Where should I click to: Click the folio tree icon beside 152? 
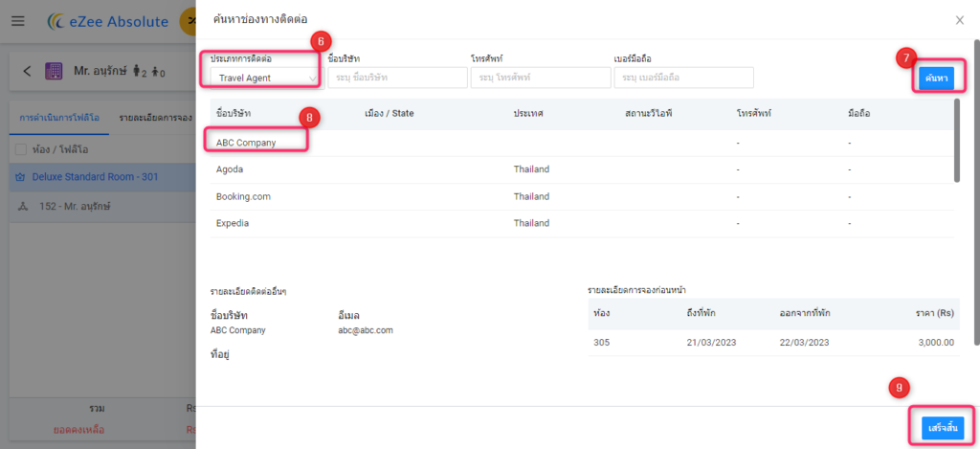24,206
